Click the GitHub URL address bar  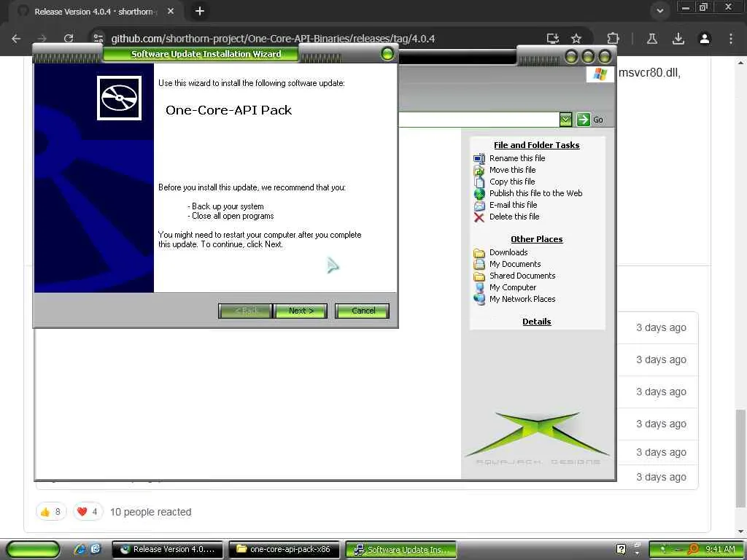[x=273, y=39]
